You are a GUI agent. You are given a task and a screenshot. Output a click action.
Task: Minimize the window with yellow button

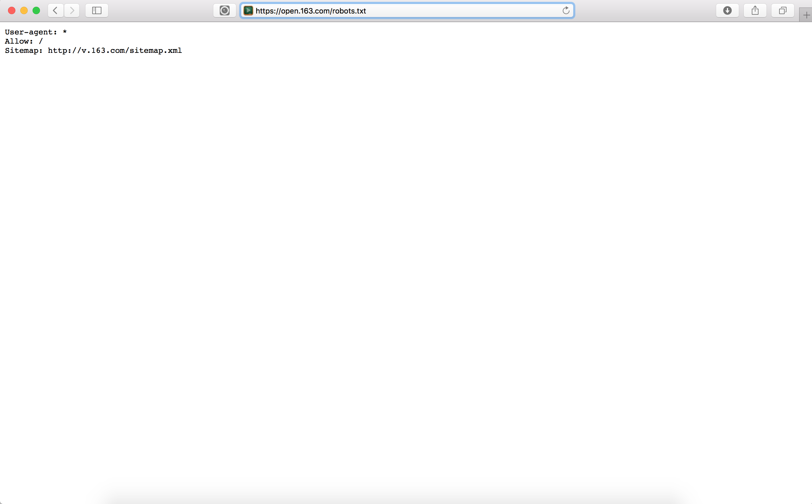(x=24, y=11)
